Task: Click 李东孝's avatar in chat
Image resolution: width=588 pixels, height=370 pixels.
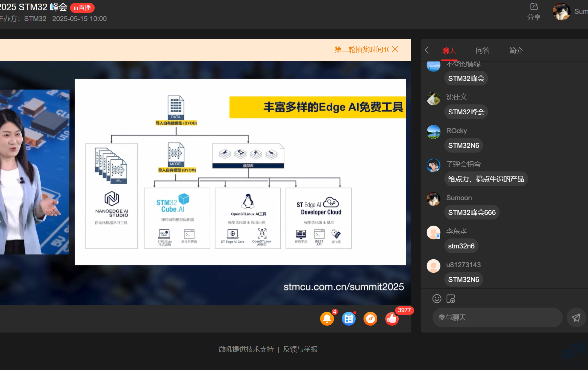Action: click(434, 232)
